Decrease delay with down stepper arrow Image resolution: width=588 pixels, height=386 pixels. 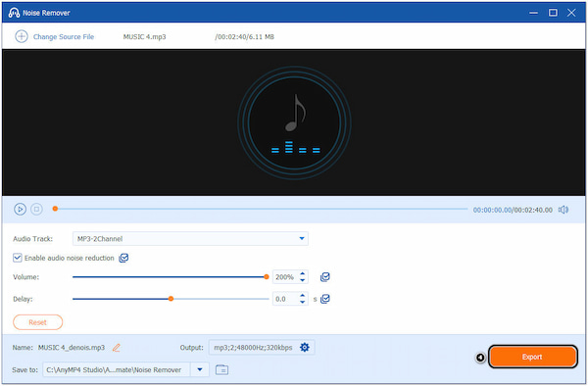point(302,302)
